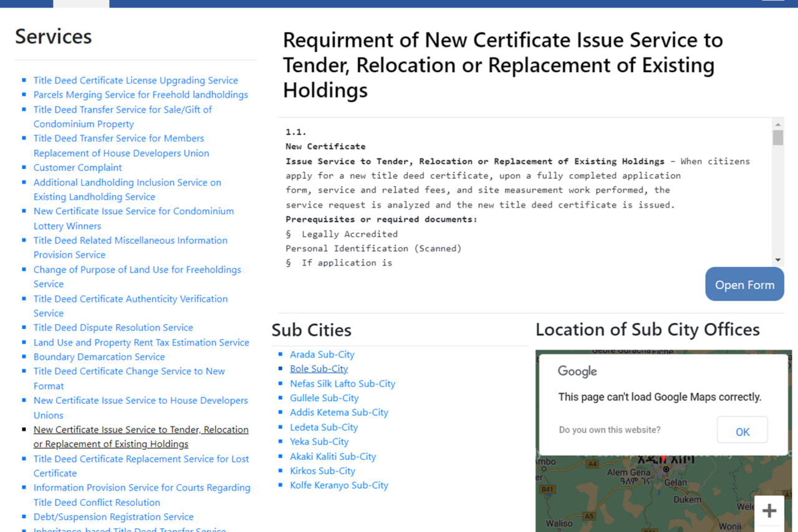Open Land Use and Property Rent Tax Estimation
The image size is (798, 532).
[x=141, y=343]
